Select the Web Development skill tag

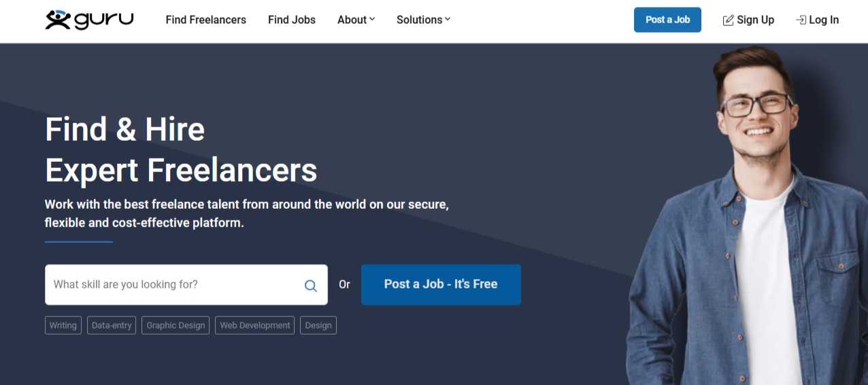pyautogui.click(x=255, y=325)
